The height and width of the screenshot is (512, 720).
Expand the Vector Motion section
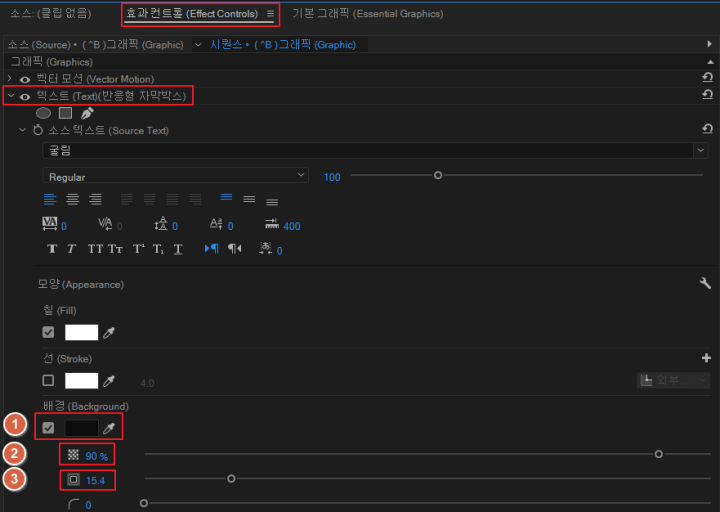click(x=10, y=79)
